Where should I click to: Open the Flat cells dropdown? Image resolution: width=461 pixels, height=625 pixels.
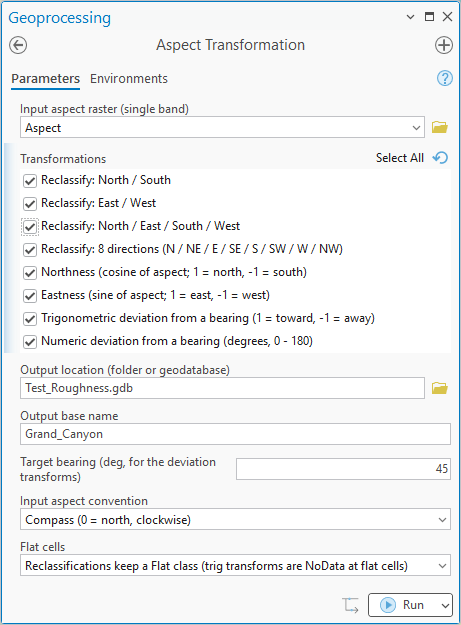(x=442, y=566)
